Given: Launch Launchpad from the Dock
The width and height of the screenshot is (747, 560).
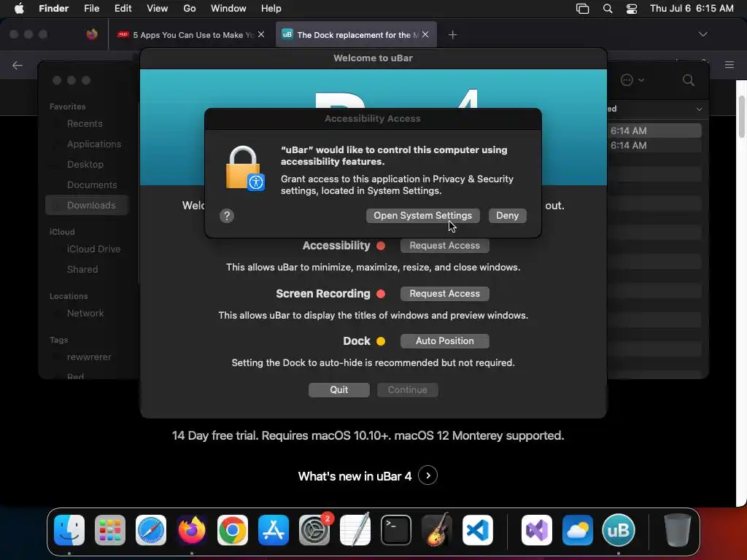Looking at the screenshot, I should click(110, 530).
